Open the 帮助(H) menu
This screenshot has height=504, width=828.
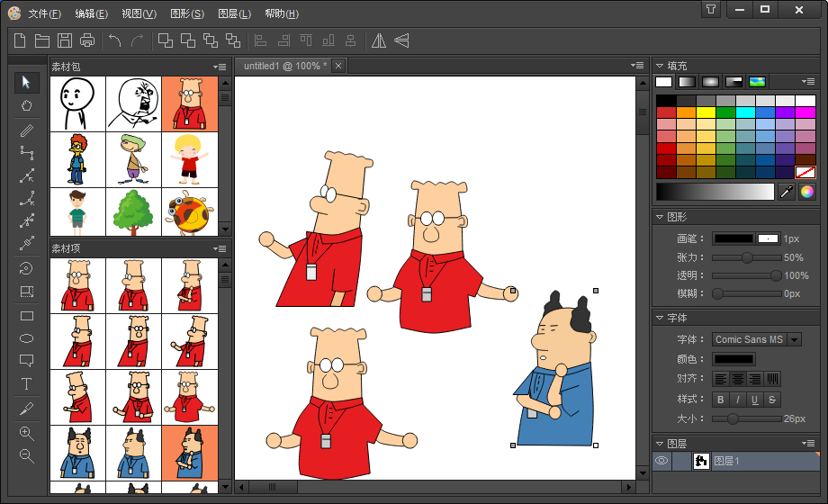tap(282, 13)
